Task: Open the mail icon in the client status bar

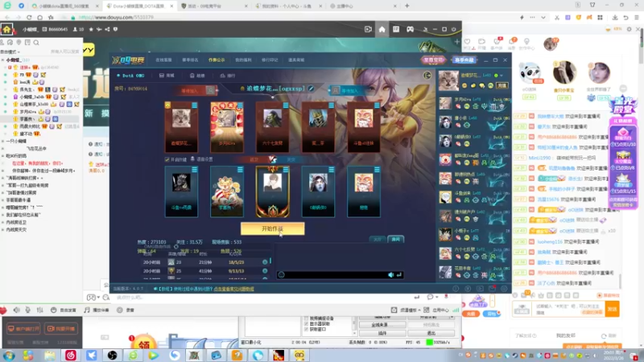Action: pyautogui.click(x=492, y=289)
